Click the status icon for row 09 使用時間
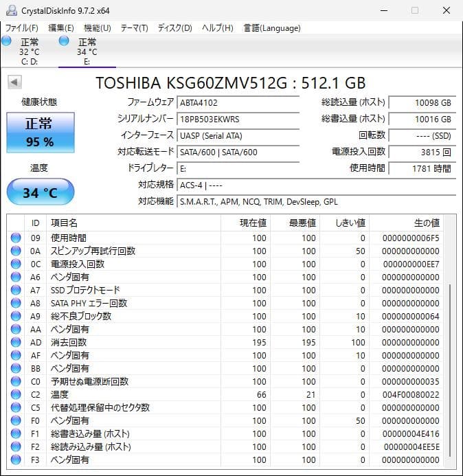This screenshot has width=463, height=476. pyautogui.click(x=16, y=238)
